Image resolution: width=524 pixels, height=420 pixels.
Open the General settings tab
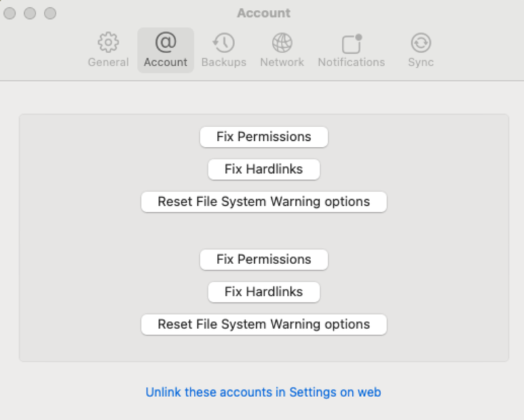point(108,50)
